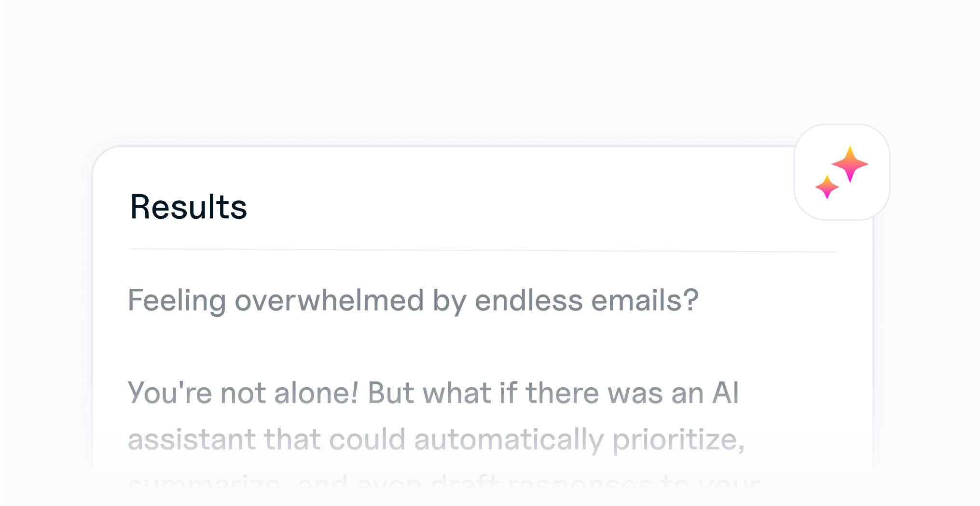Viewport: 980px width, 506px height.
Task: Click the word "alone!" in the results
Action: (x=317, y=393)
